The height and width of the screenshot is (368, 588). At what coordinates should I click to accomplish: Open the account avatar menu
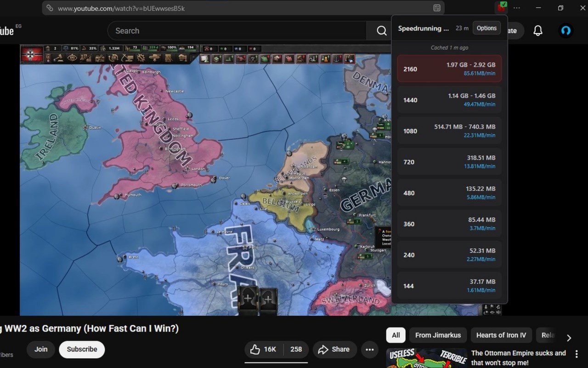click(x=565, y=31)
